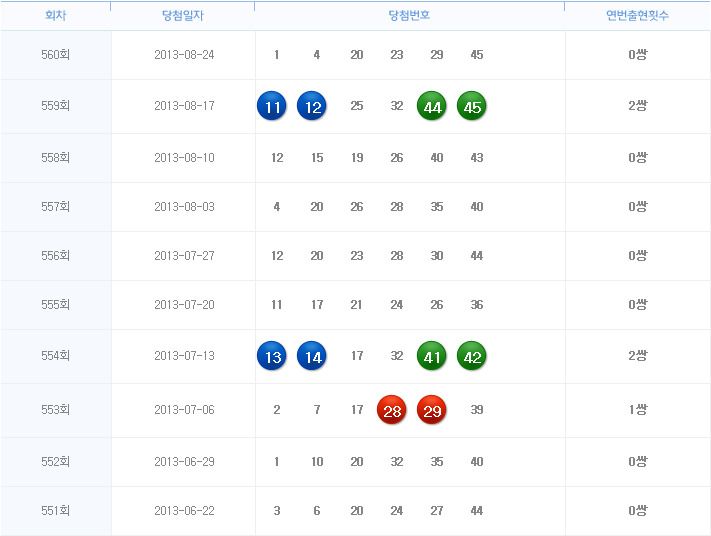Select round 556회 cell
The height and width of the screenshot is (536, 711).
[55, 256]
